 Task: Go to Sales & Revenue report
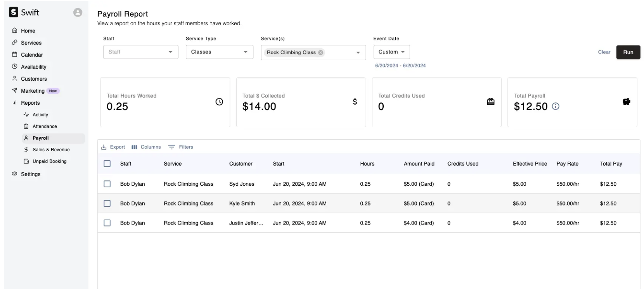pyautogui.click(x=51, y=150)
